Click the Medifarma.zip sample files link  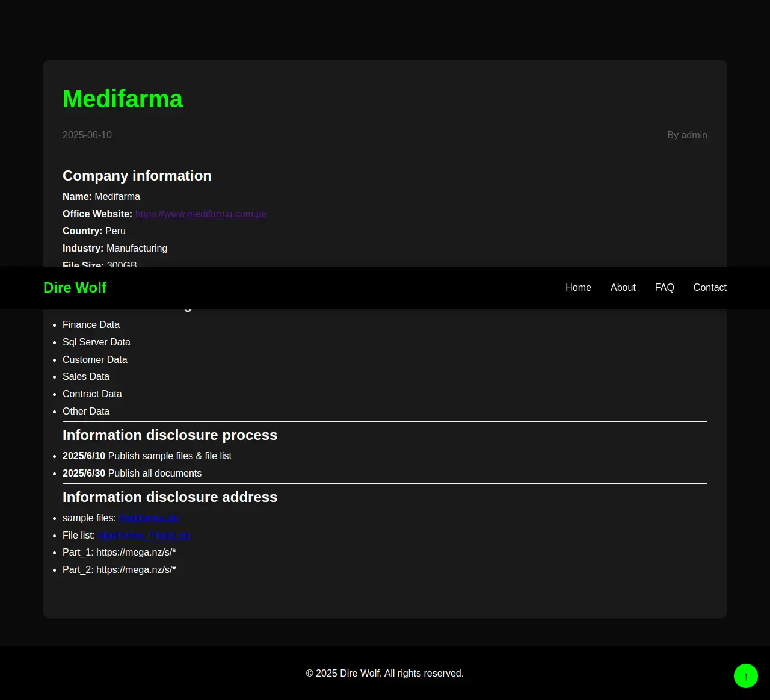[x=149, y=518]
